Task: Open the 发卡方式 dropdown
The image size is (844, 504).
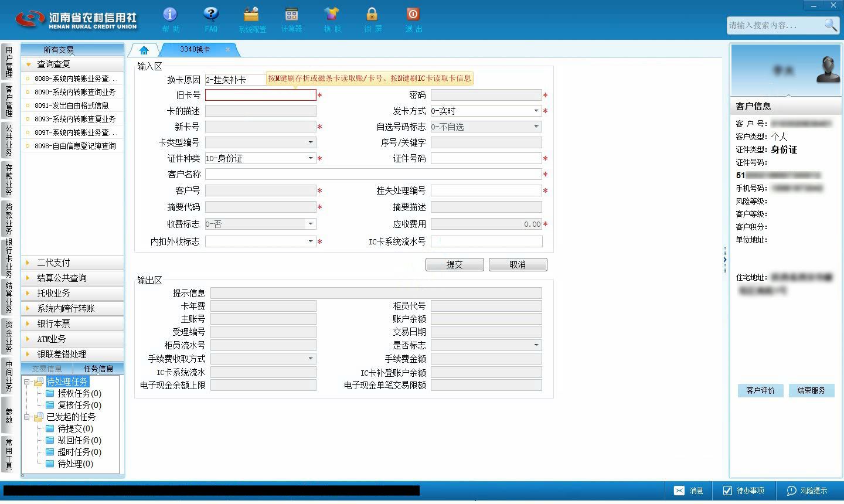Action: tap(536, 111)
